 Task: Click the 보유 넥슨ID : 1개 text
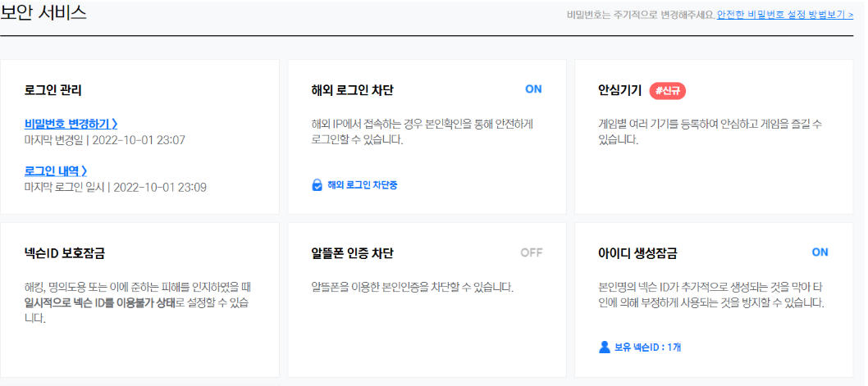647,347
